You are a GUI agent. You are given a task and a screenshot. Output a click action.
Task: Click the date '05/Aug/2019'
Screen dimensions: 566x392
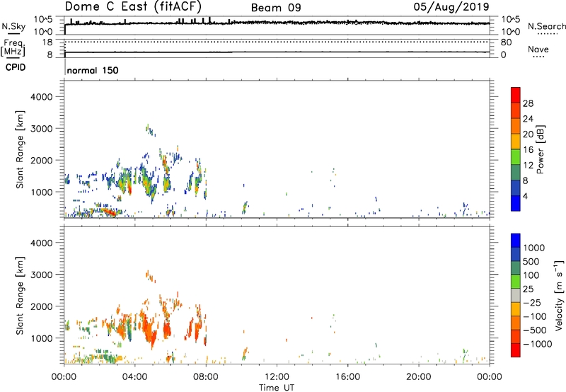451,7
